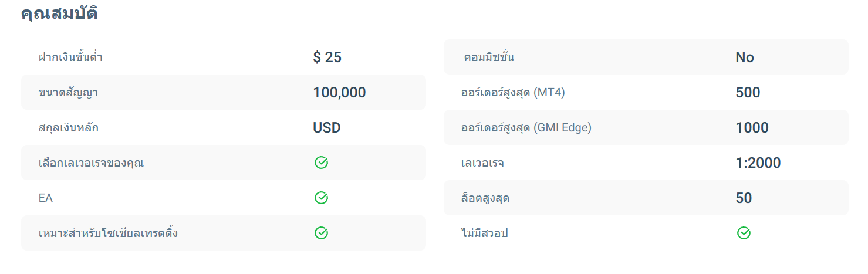Image resolution: width=868 pixels, height=274 pixels.
Task: Select the ออร์เดอร์สูงสุด (MT4) label
Action: pyautogui.click(x=513, y=93)
